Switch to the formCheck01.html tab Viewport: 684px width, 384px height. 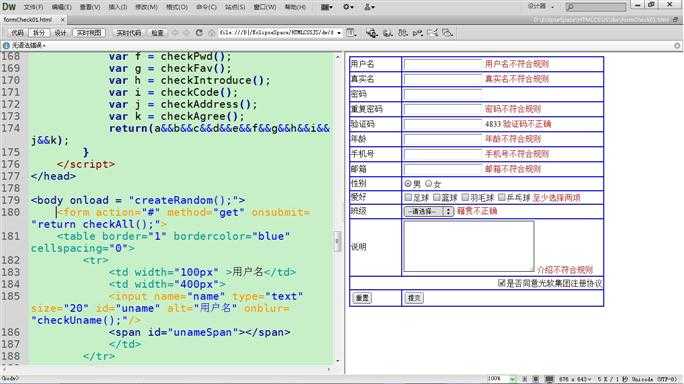pos(27,20)
